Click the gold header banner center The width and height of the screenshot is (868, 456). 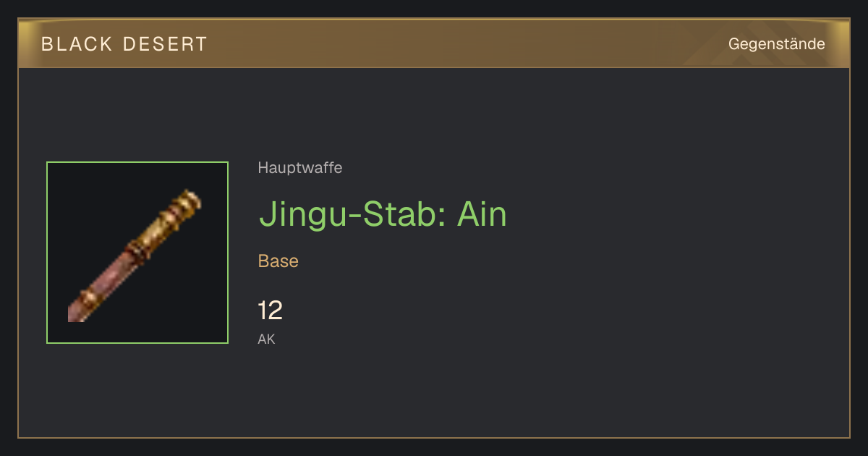434,43
